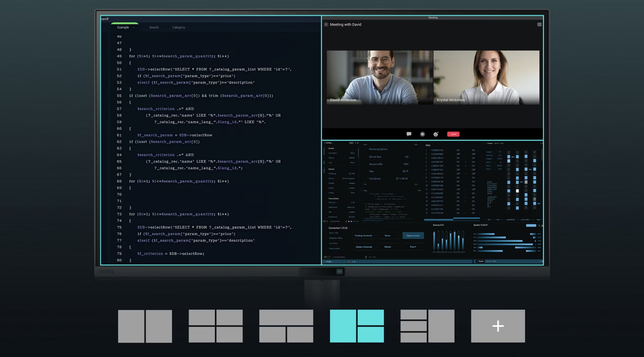The image size is (644, 357).
Task: Switch to the Search tab in code editor
Action: pyautogui.click(x=154, y=27)
